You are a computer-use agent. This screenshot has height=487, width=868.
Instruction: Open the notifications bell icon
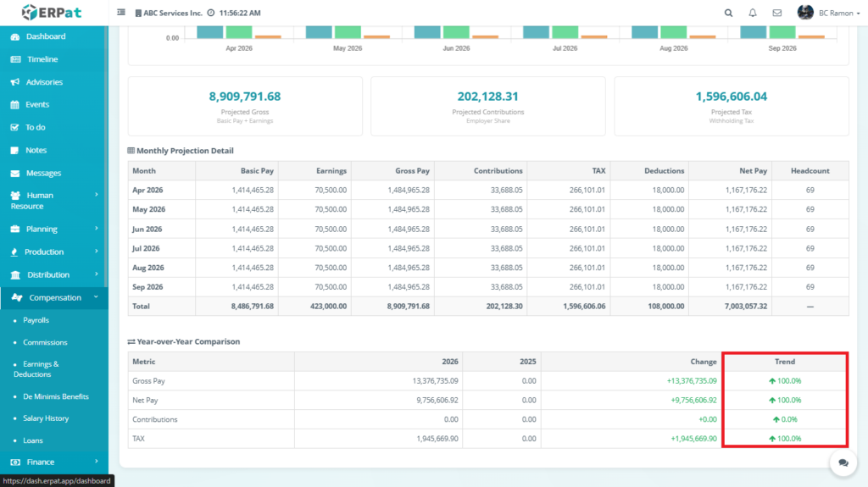[x=753, y=13]
